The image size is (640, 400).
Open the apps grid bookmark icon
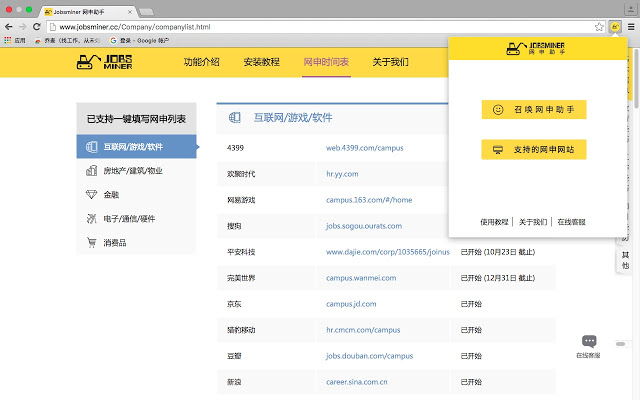coord(8,40)
